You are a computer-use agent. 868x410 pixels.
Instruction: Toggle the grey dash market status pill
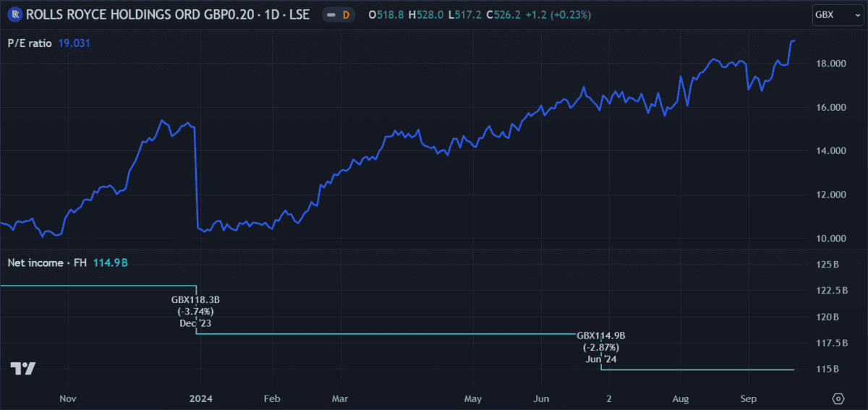point(331,14)
